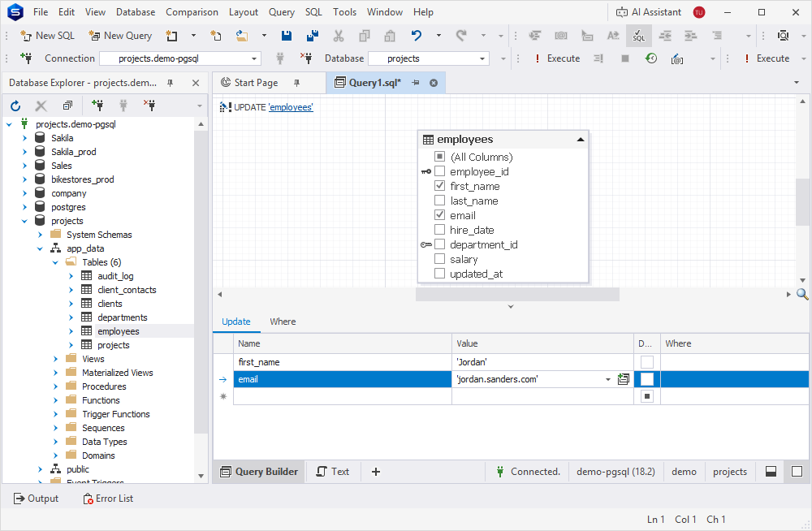Viewport: 812px width, 531px height.
Task: Open the Comparison menu
Action: pyautogui.click(x=192, y=12)
